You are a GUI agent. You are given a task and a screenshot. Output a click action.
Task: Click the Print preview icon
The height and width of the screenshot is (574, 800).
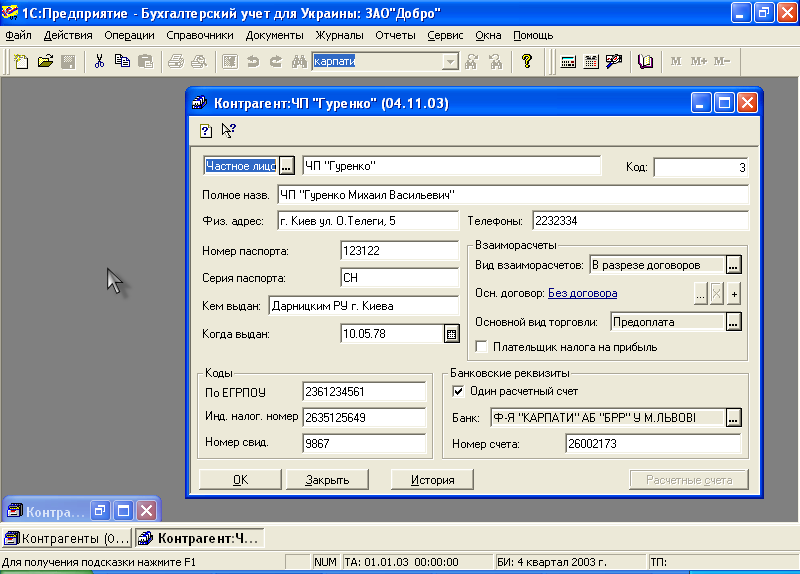click(x=199, y=62)
